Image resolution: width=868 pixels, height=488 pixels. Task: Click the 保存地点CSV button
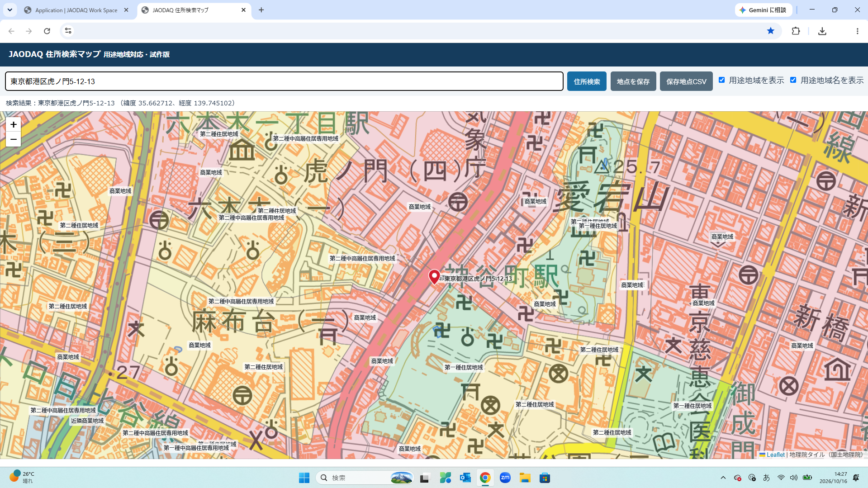pyautogui.click(x=686, y=81)
